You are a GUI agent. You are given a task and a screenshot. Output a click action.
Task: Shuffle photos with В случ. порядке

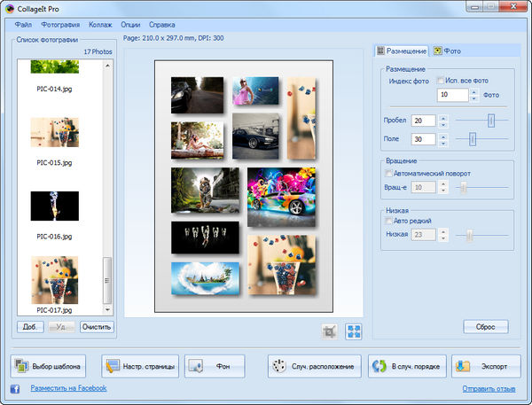[x=407, y=366]
